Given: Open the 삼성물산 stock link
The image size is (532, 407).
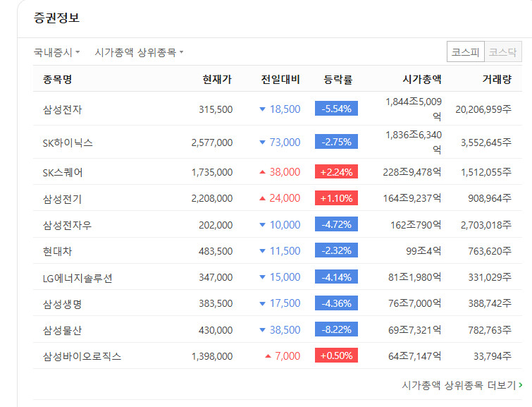Looking at the screenshot, I should click(x=63, y=330).
